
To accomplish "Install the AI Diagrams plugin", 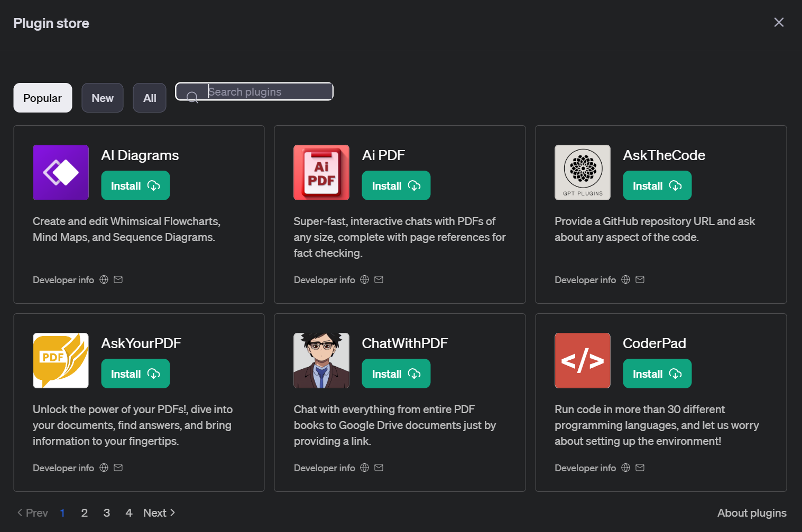I will point(135,185).
